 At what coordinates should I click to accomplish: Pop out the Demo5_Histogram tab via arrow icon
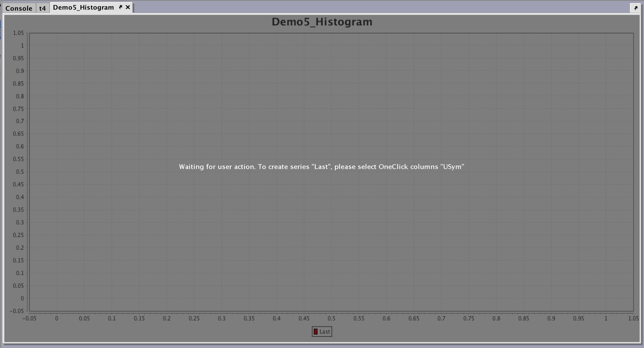coord(120,7)
